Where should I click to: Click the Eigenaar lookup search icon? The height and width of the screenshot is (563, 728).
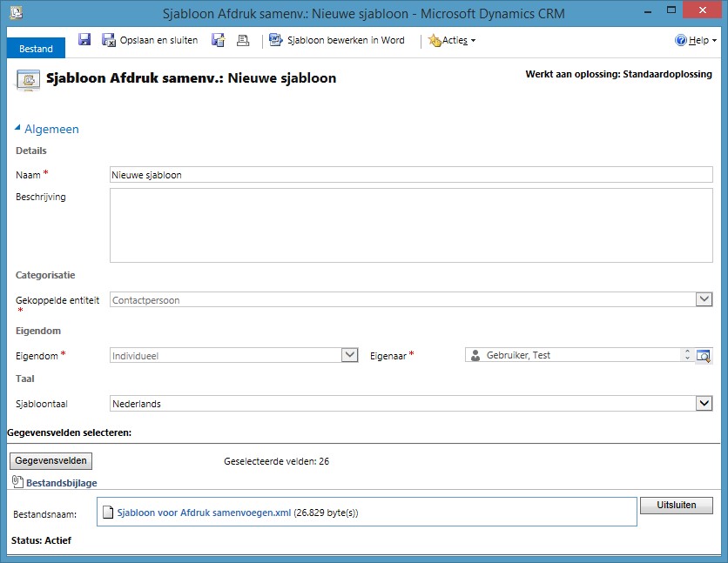pos(704,355)
